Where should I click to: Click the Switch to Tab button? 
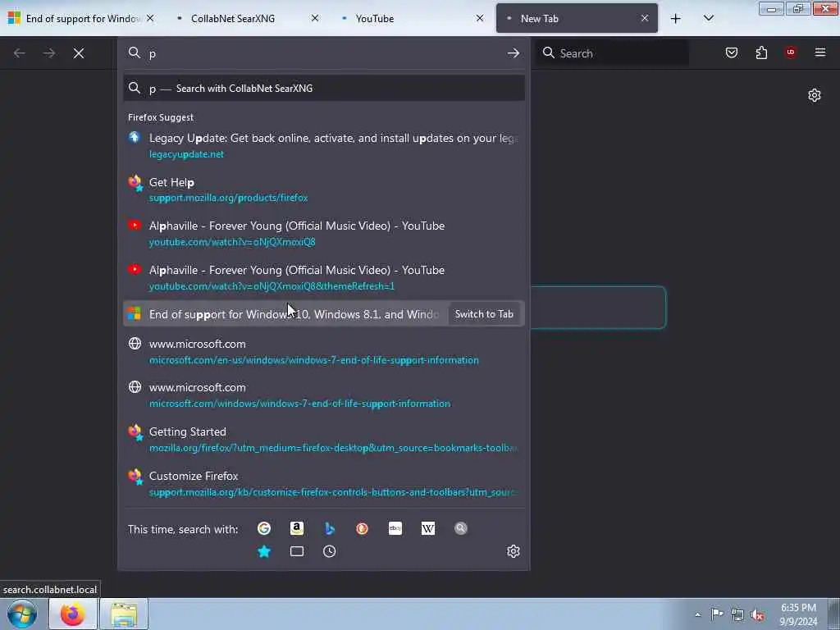pos(484,314)
